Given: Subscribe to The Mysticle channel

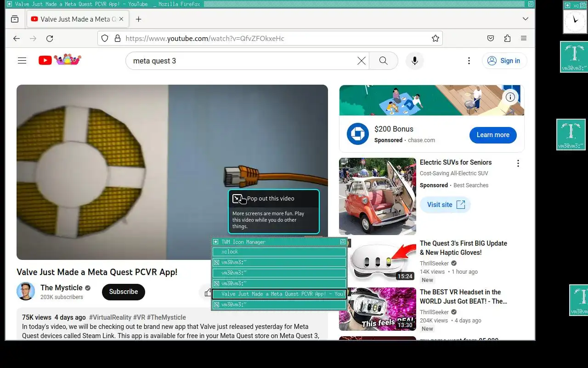Looking at the screenshot, I should point(124,292).
